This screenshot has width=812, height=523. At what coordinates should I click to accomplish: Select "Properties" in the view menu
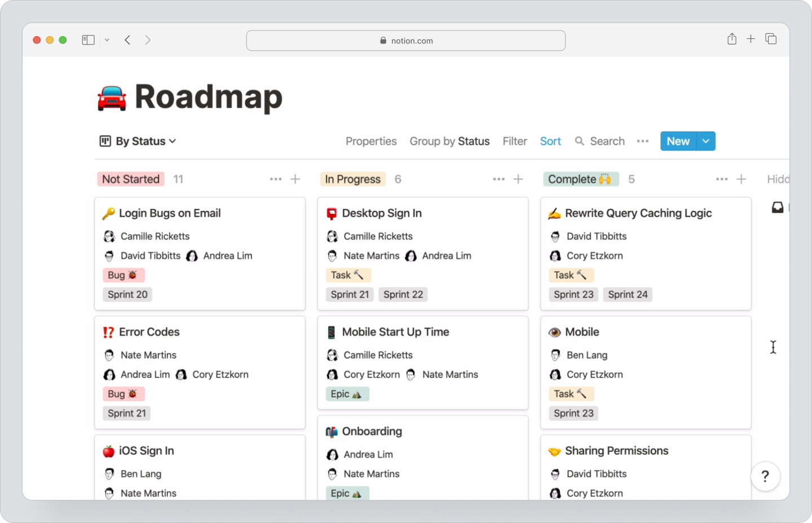click(370, 141)
